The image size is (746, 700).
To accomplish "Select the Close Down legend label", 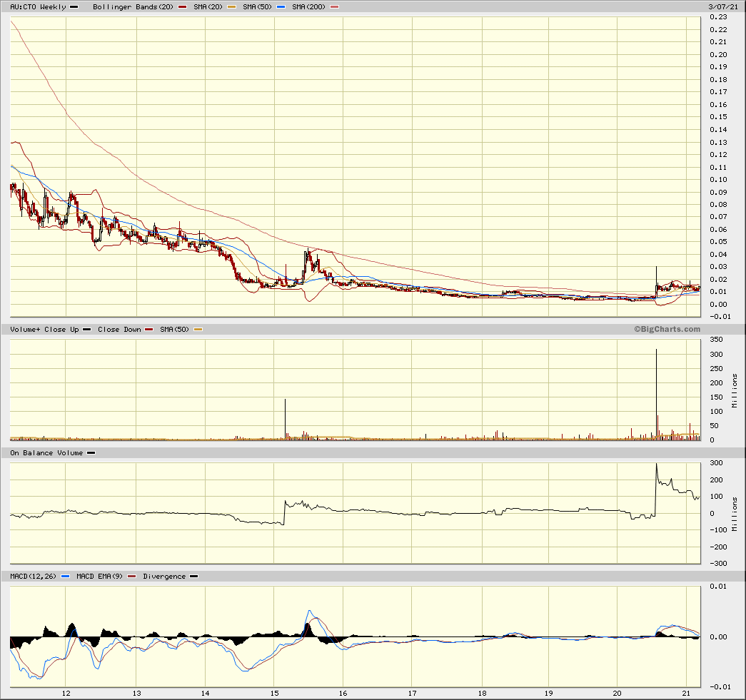I will coord(119,330).
